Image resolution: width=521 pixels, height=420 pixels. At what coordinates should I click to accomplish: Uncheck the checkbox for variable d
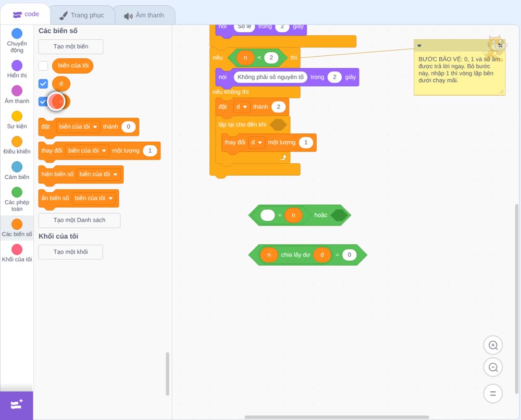pyautogui.click(x=43, y=84)
